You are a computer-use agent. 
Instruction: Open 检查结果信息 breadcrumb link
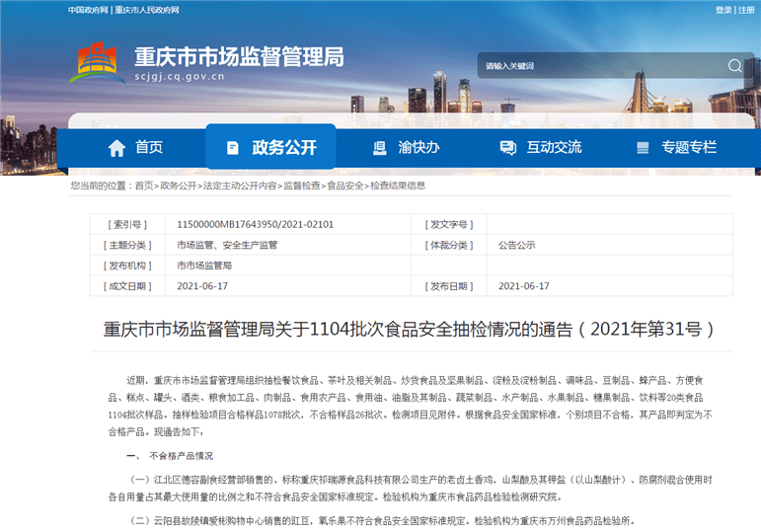point(398,186)
